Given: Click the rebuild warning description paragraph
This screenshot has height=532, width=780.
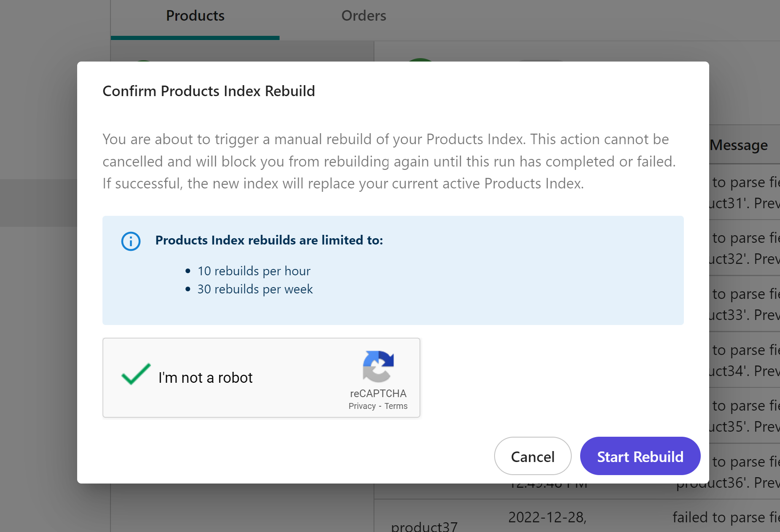Looking at the screenshot, I should 389,161.
